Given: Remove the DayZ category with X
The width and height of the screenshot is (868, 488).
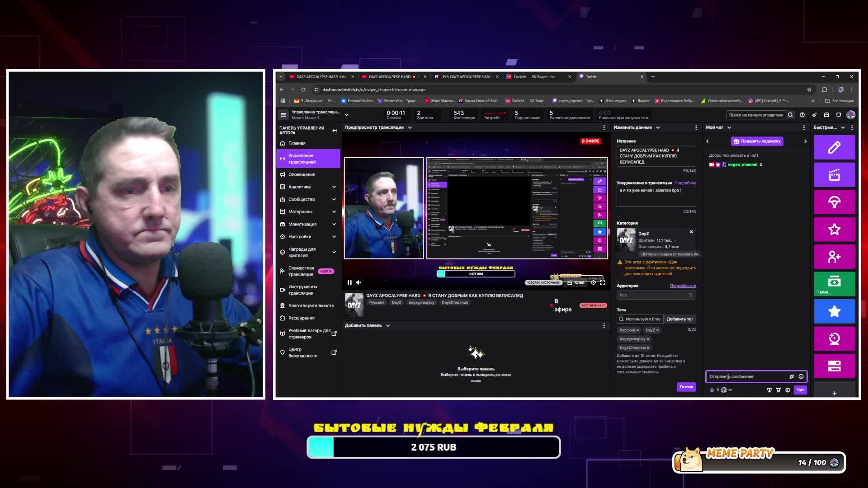Looking at the screenshot, I should pos(691,232).
